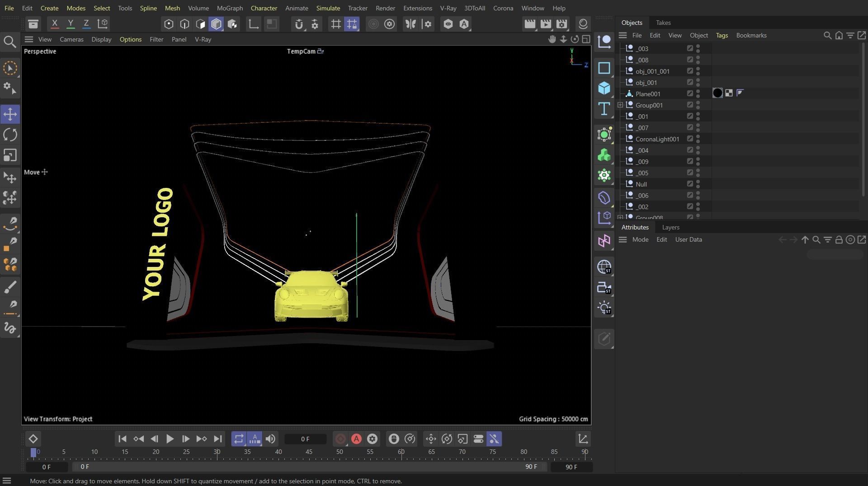Switch to the Takes tab

pos(663,23)
